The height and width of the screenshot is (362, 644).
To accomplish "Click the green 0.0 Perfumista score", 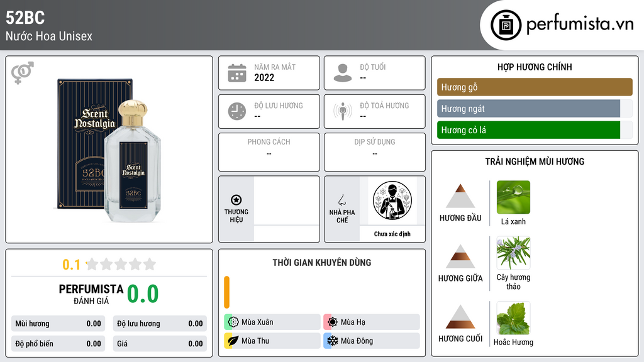I will [143, 293].
